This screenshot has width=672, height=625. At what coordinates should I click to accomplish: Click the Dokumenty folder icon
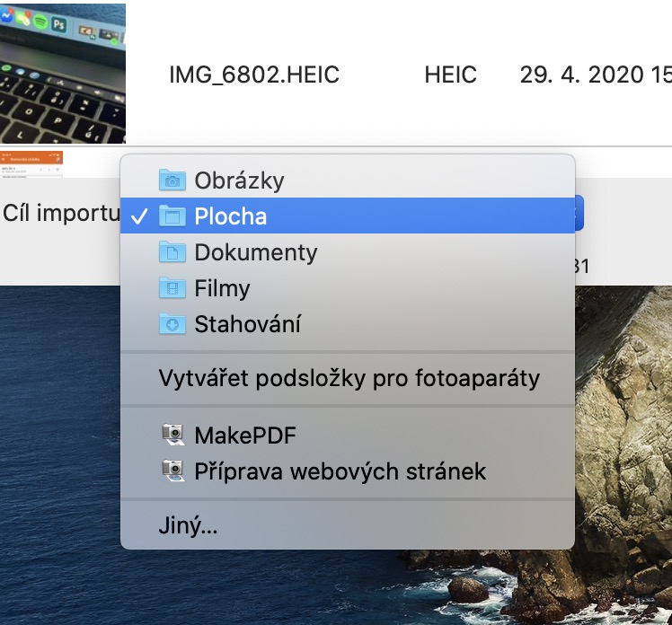pyautogui.click(x=171, y=252)
